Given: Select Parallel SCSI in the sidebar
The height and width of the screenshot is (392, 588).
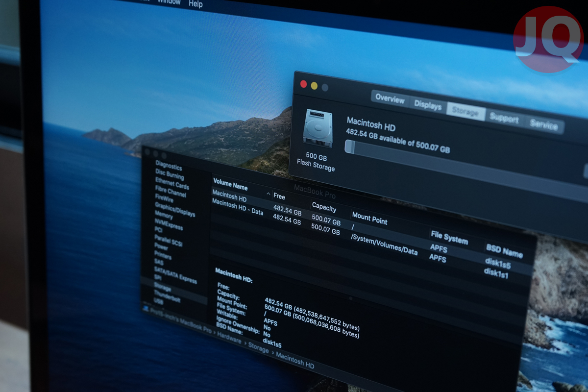Looking at the screenshot, I should tap(168, 241).
